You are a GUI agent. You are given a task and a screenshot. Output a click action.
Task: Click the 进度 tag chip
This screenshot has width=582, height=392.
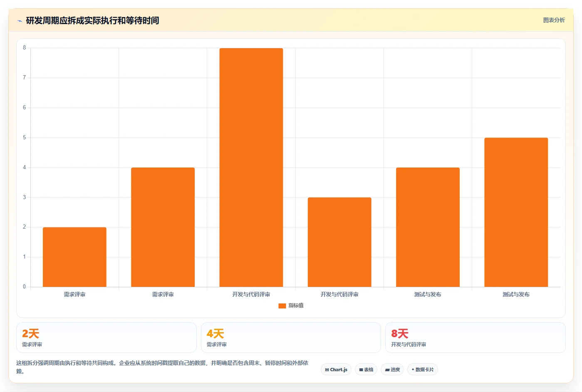tap(392, 370)
